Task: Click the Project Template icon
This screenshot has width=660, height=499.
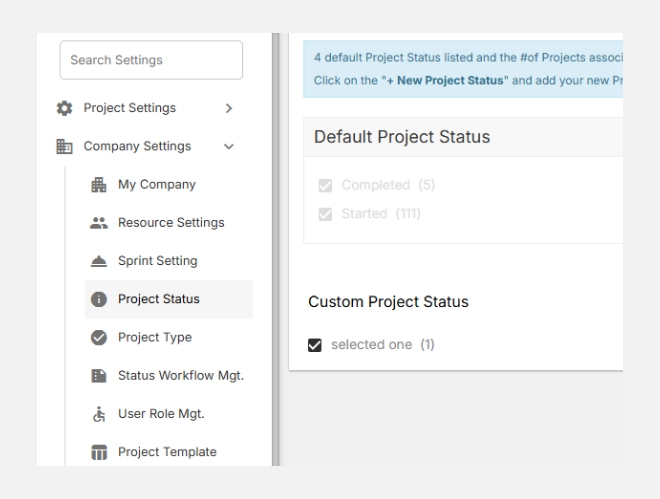Action: (x=99, y=452)
